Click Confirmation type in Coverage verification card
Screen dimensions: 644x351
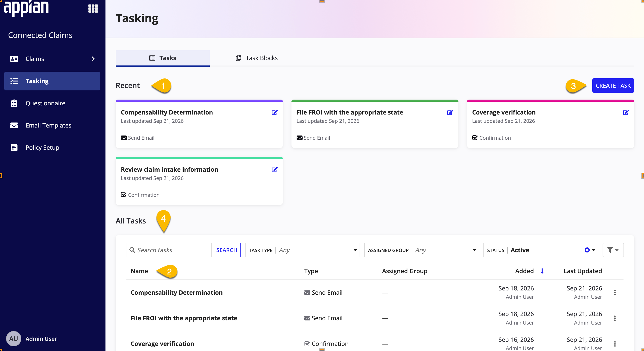tap(492, 138)
